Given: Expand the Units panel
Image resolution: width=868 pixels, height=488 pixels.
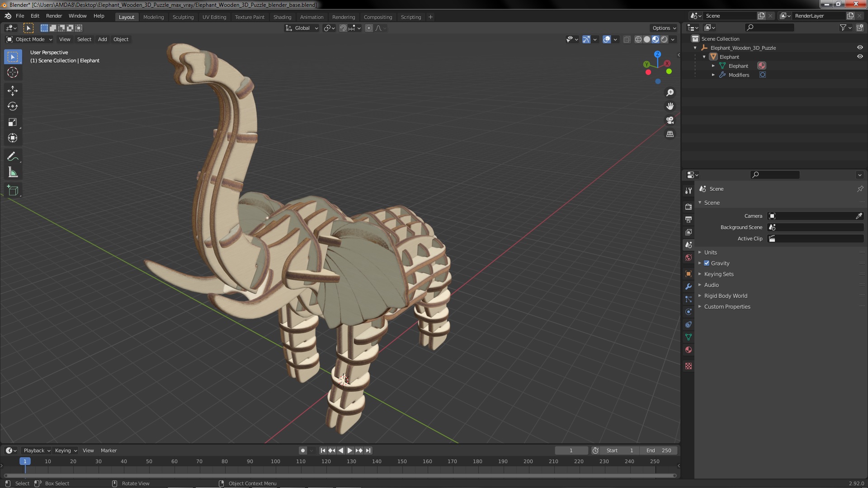Looking at the screenshot, I should [710, 253].
